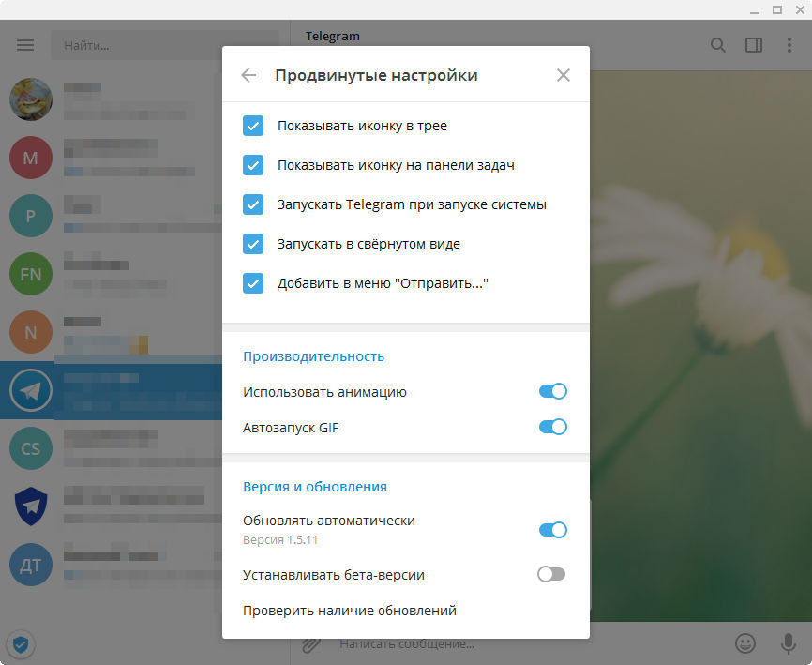Close the Telegram window
Viewport: 812px width, 665px height.
pos(800,9)
